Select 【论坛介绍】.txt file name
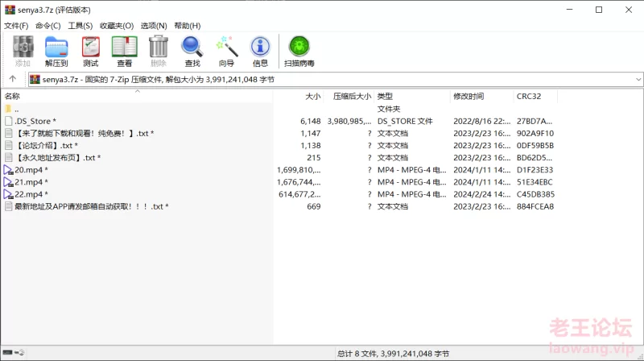Screen dimensions: 644x361 click(x=47, y=145)
